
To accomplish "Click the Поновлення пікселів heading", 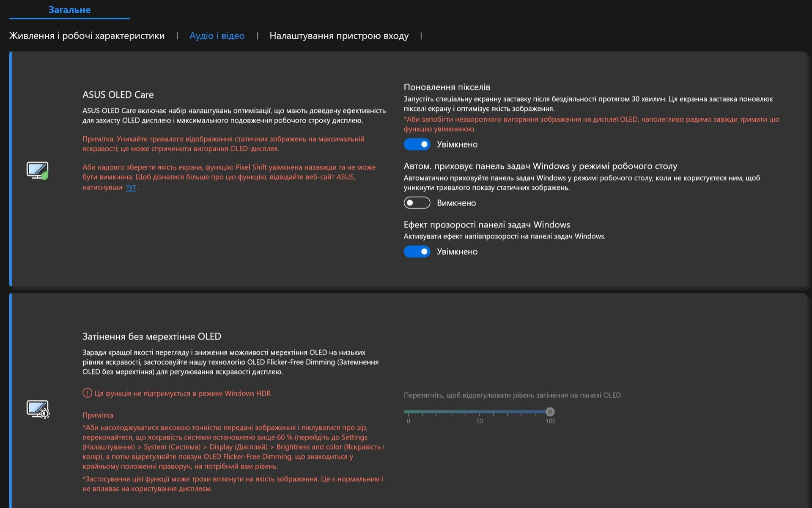I will coord(447,87).
